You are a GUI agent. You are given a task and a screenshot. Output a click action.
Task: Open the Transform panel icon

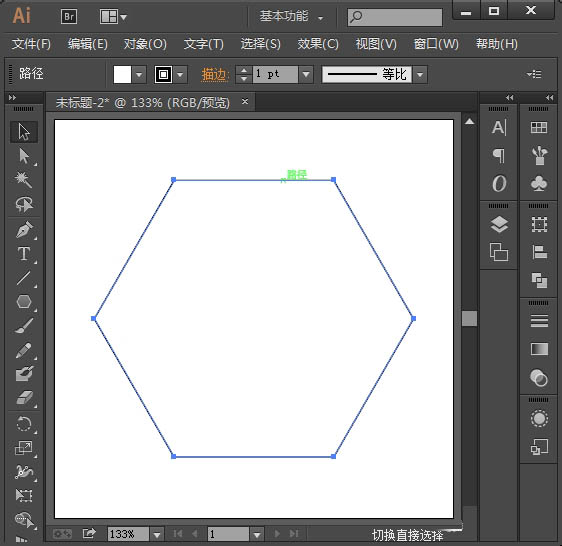pos(539,225)
